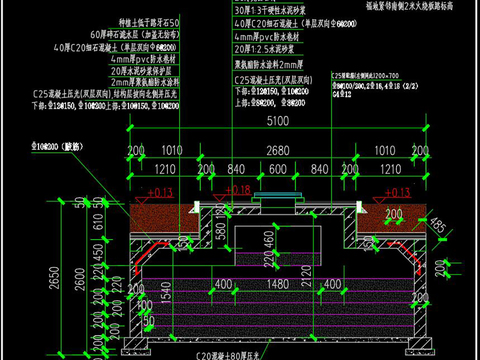Select the 聚氨酯防水涂料2mm厚 annotation

268,64
